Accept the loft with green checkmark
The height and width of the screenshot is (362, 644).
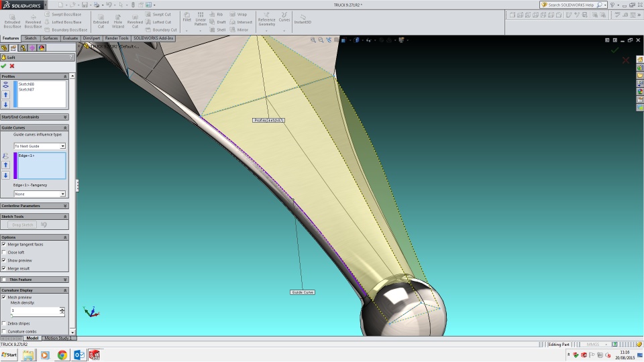point(4,66)
